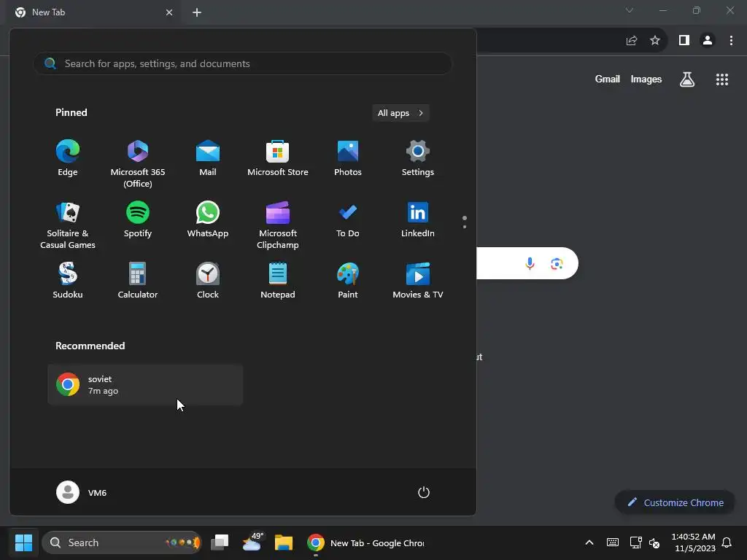Click the power button in Start menu

pos(424,492)
